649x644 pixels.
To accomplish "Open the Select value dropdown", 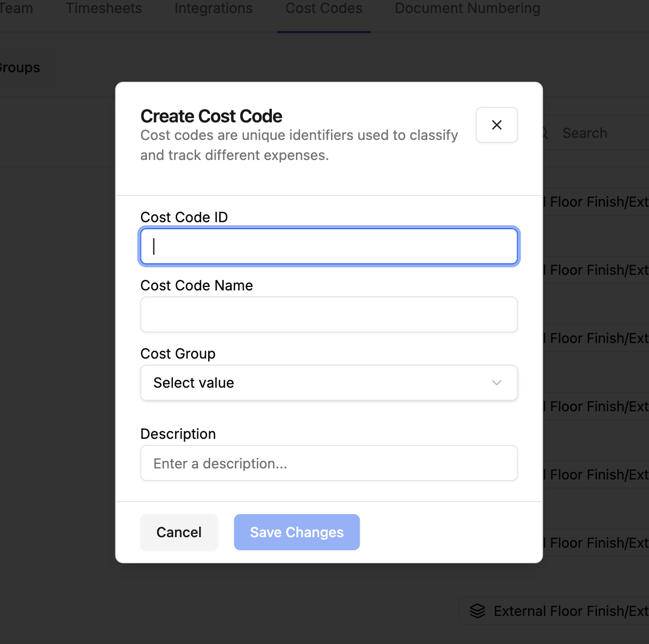I will pos(329,383).
